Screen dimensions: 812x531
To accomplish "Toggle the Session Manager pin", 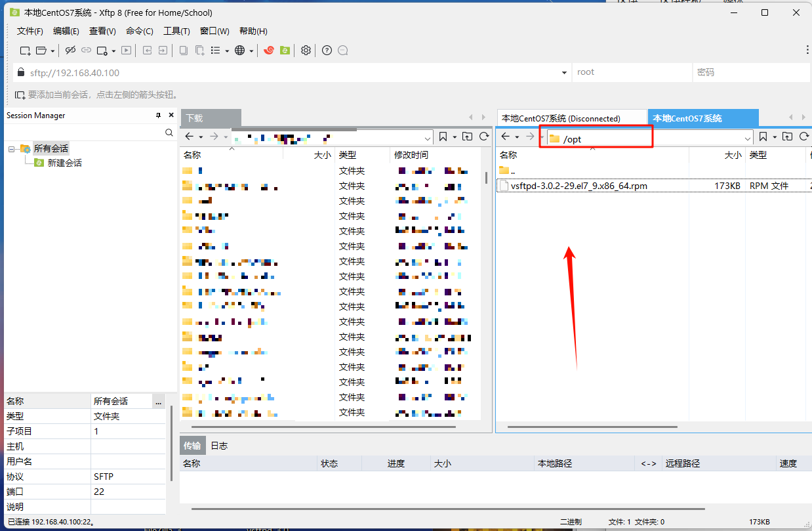I will [x=158, y=116].
